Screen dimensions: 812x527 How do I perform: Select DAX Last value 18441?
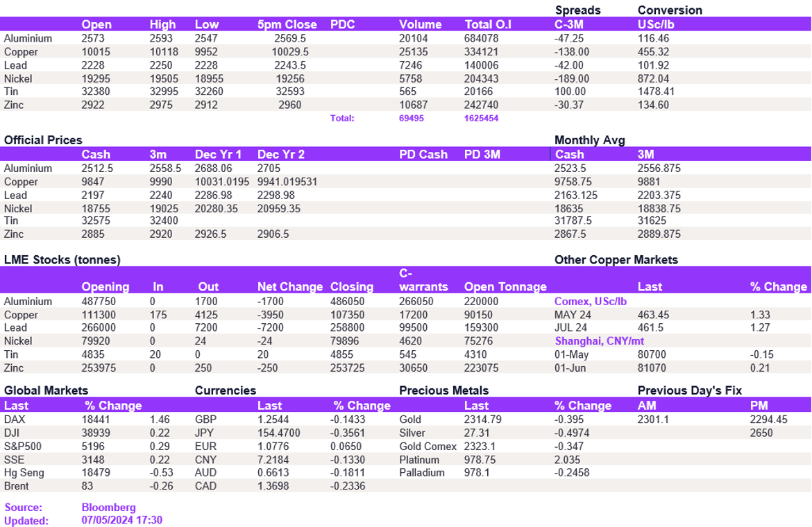coord(95,420)
